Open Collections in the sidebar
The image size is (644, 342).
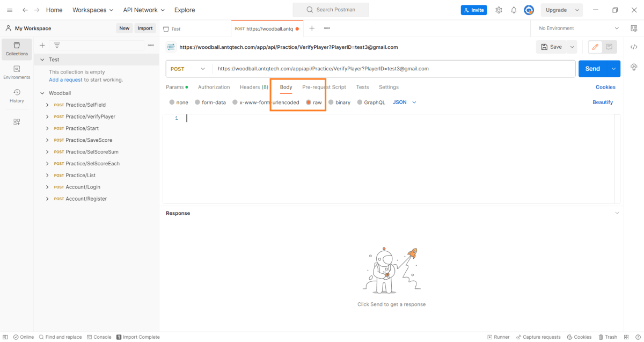17,49
